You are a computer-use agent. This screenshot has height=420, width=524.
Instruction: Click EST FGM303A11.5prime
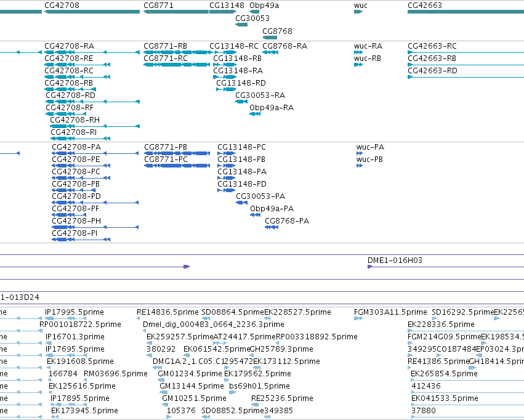tap(390, 312)
